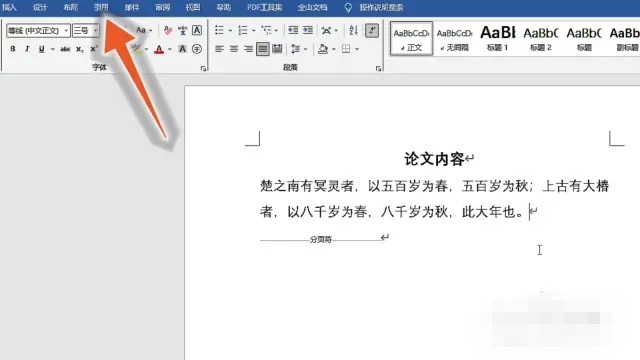This screenshot has width=640, height=360.
Task: Expand bullet list dropdown arrow
Action: point(230,31)
